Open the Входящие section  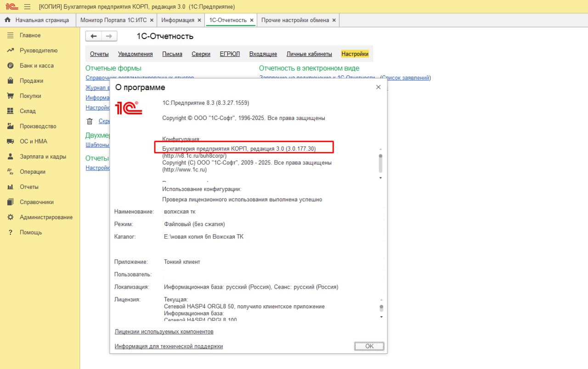click(263, 54)
